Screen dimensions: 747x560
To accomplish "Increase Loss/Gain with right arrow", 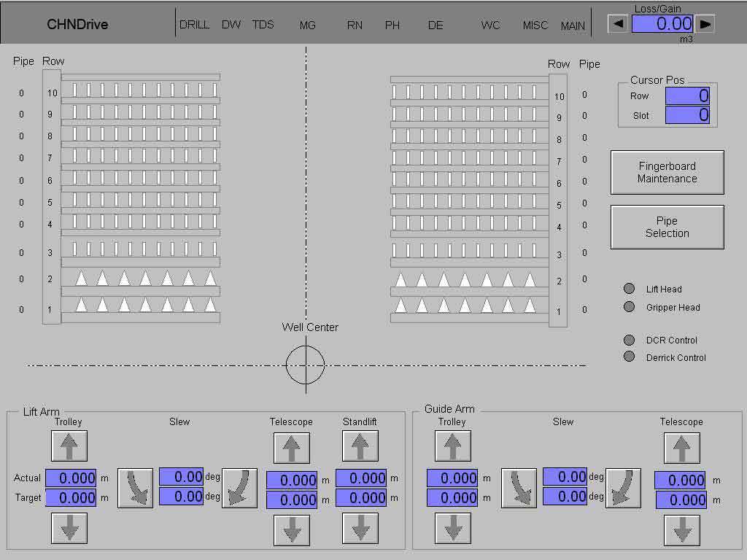I will click(705, 23).
